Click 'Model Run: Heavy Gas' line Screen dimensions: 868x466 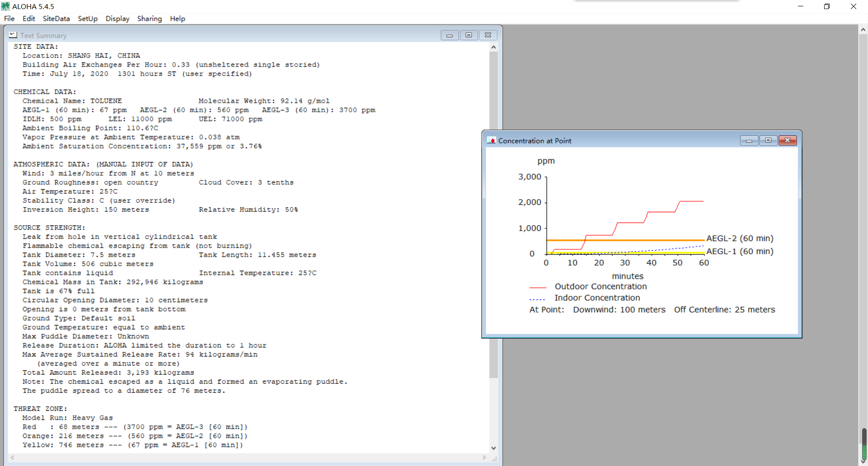(x=68, y=418)
